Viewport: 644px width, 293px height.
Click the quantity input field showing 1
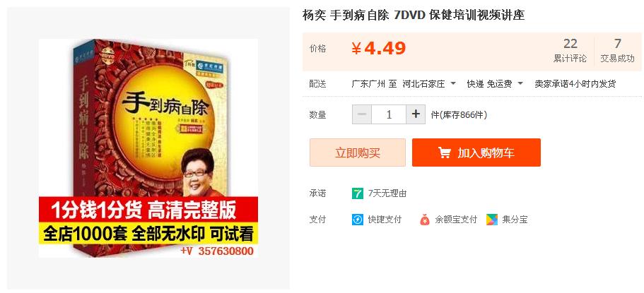pos(389,114)
